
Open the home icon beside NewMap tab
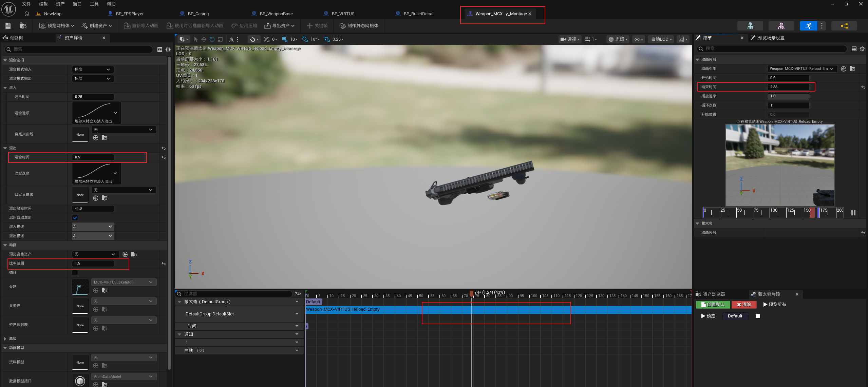(x=27, y=14)
